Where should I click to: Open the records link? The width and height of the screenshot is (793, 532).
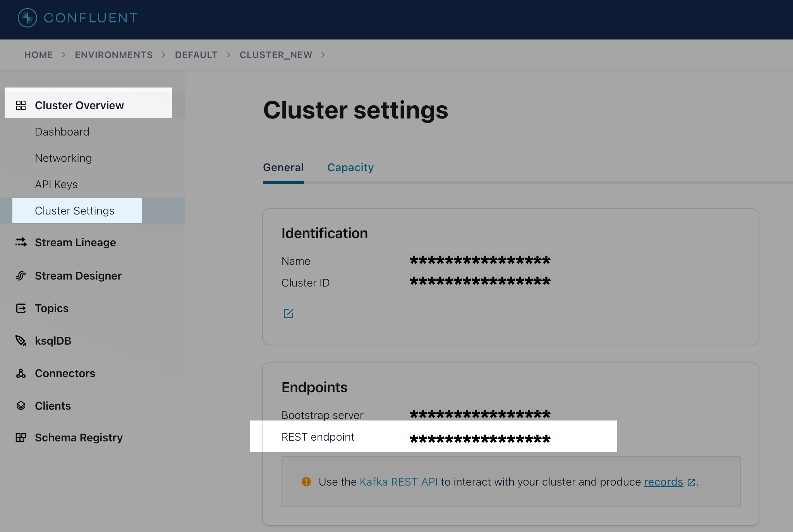664,482
